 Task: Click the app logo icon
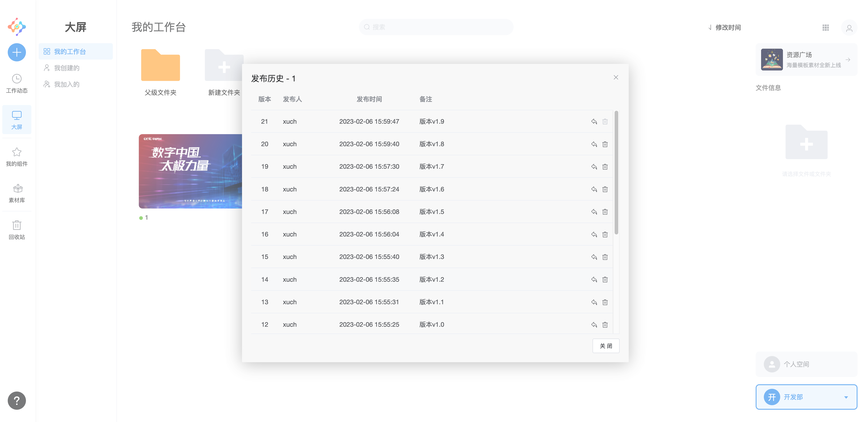(x=17, y=27)
